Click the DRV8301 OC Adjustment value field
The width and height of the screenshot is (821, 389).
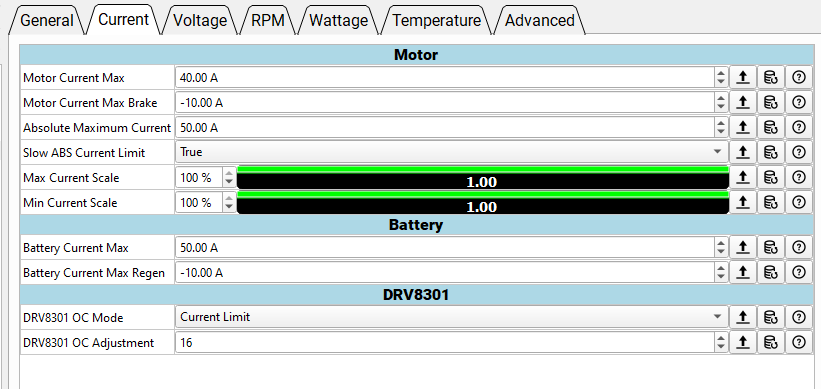click(x=446, y=343)
